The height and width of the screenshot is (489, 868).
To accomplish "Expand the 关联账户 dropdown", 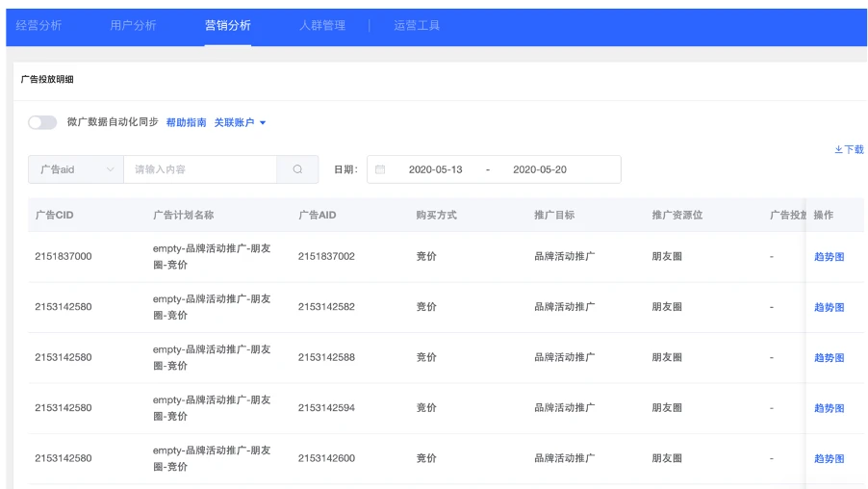I will [240, 122].
